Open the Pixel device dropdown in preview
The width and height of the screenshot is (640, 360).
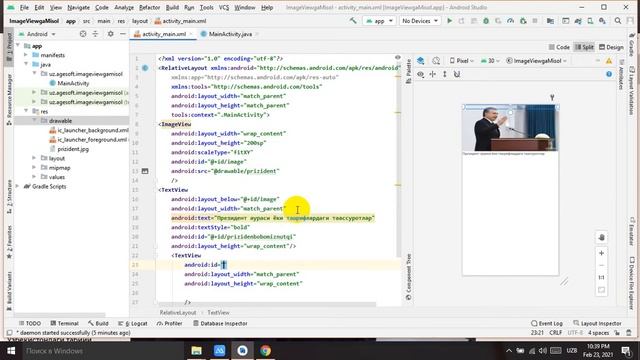(x=462, y=61)
